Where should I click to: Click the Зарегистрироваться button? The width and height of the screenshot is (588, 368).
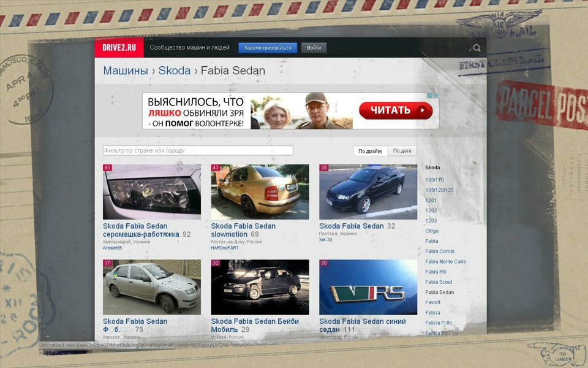[x=268, y=48]
